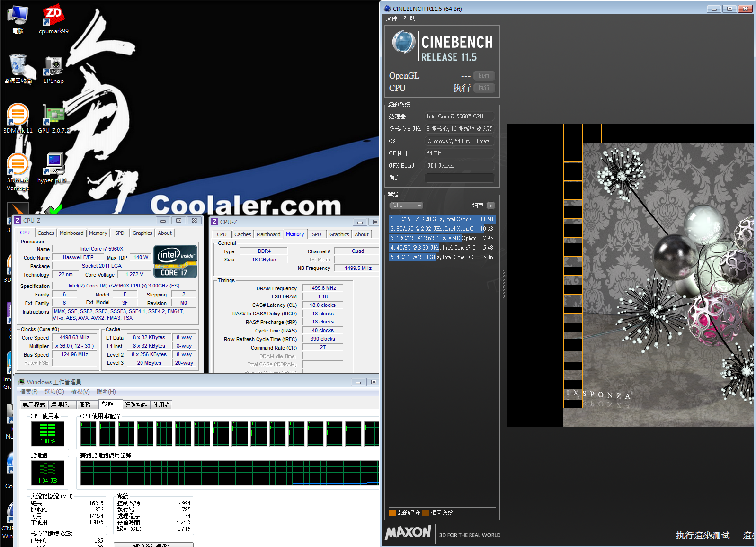Launch the hyper_pi desktop shortcut
This screenshot has width=756, height=547.
click(53, 168)
